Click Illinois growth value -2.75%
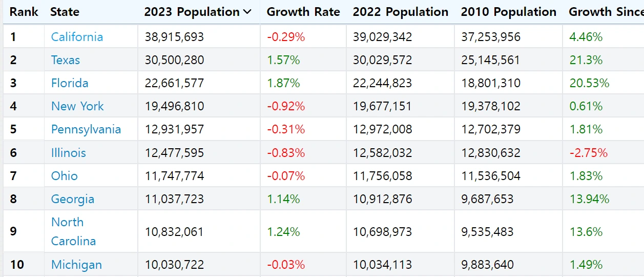 click(588, 153)
